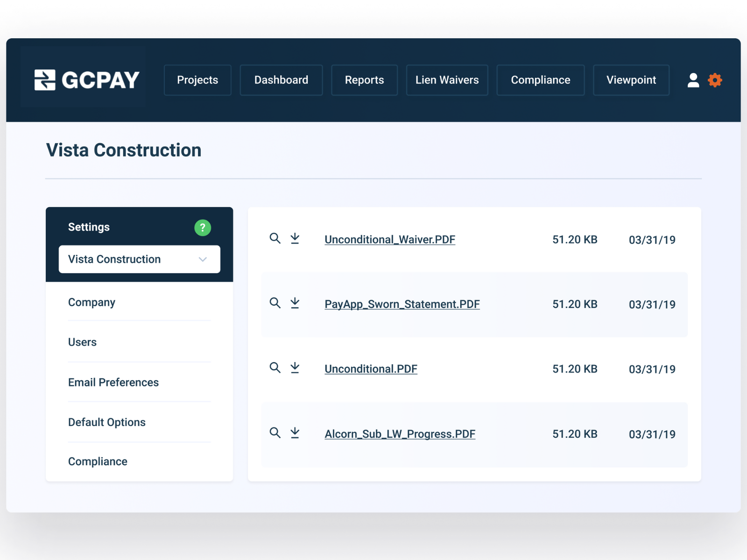Screen dimensions: 747x560
Task: Preview Unconditional.PDF with magnifier icon
Action: click(x=275, y=368)
